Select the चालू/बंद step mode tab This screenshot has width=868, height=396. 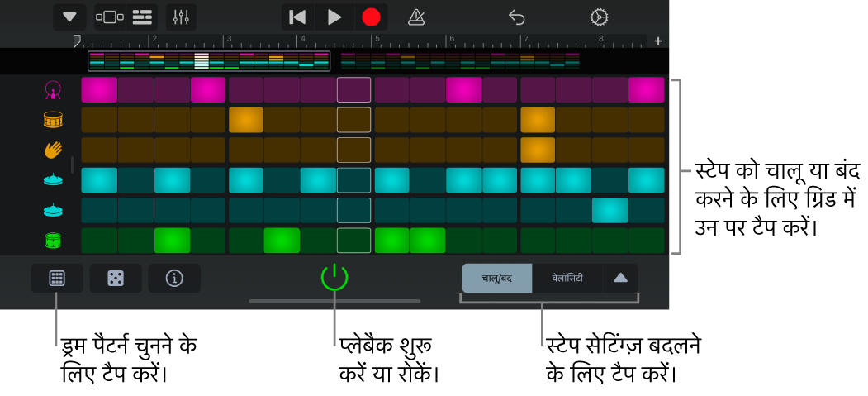pos(497,278)
